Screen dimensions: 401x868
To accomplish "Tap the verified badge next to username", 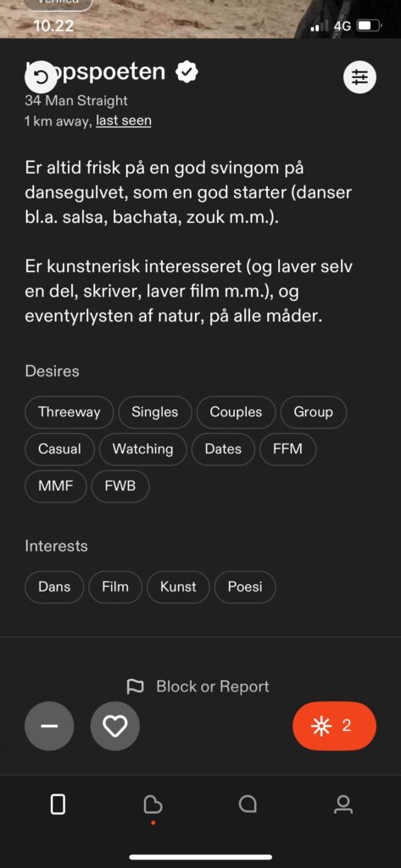I will 187,73.
